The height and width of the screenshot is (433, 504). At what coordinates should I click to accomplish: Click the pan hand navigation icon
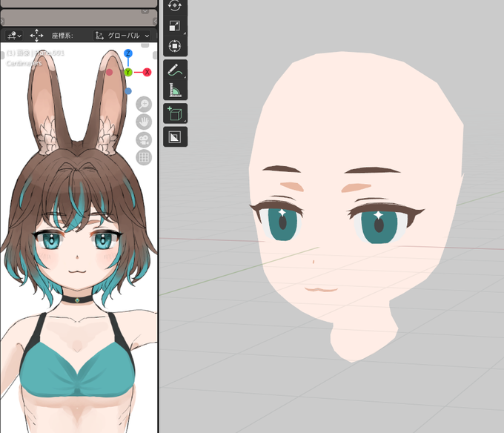pyautogui.click(x=144, y=122)
